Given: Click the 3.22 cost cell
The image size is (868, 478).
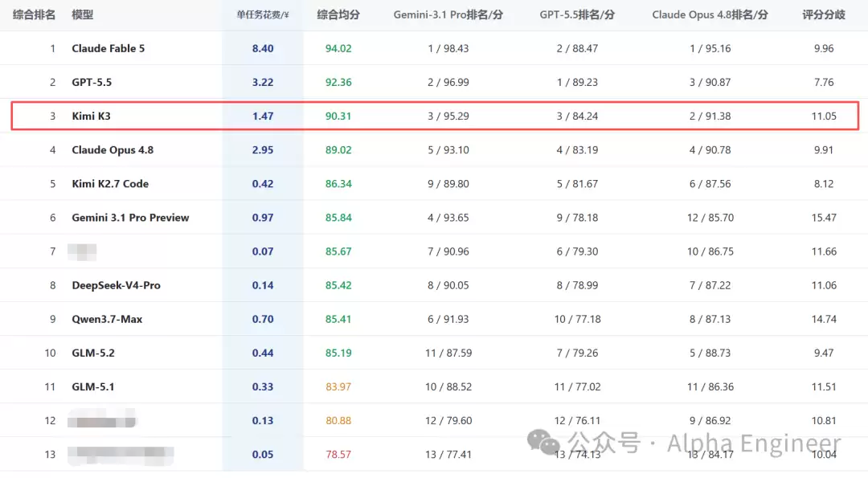Looking at the screenshot, I should tap(262, 83).
